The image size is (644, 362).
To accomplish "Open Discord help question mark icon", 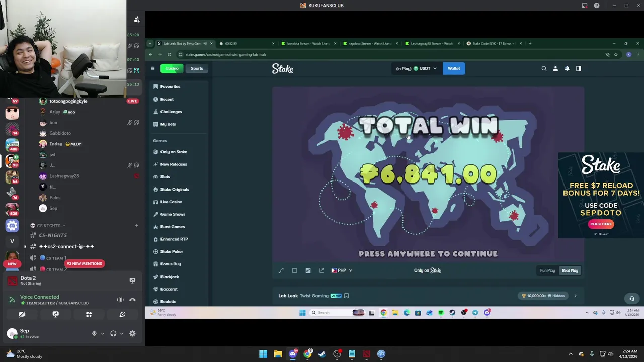I will click(597, 6).
